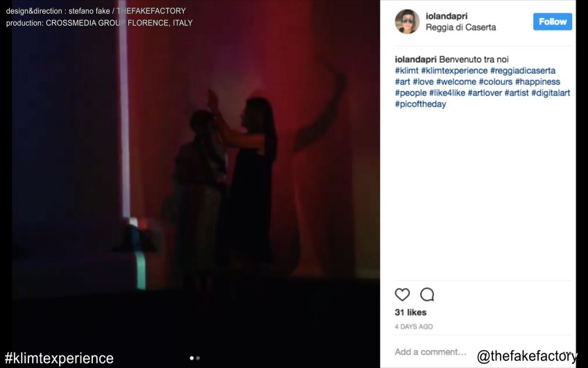Image resolution: width=588 pixels, height=368 pixels.
Task: Open the #picoftheday hashtag
Action: click(420, 104)
